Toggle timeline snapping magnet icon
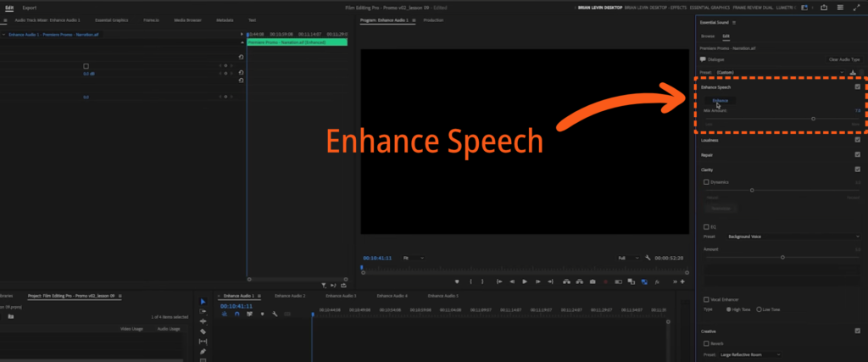868x362 pixels. pyautogui.click(x=237, y=314)
